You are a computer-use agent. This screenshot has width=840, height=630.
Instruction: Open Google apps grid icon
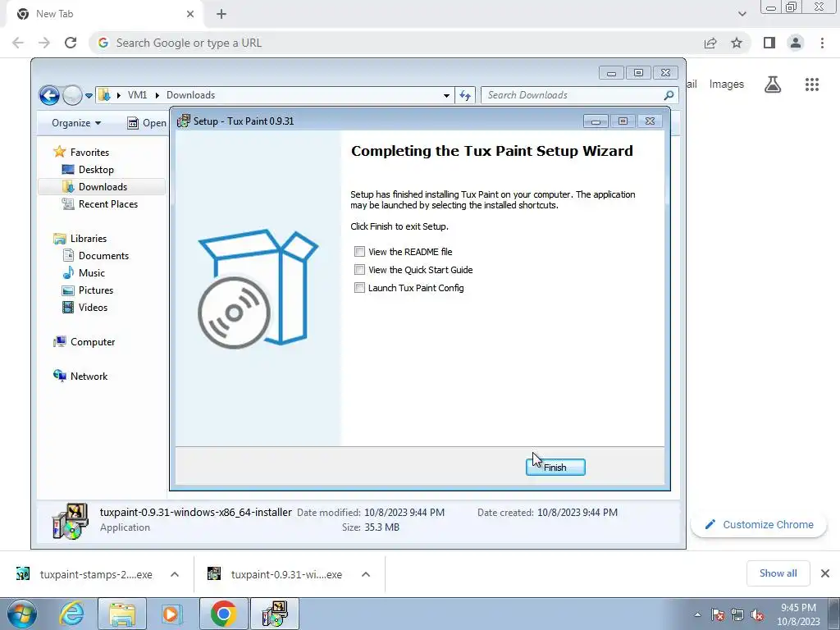coord(811,84)
